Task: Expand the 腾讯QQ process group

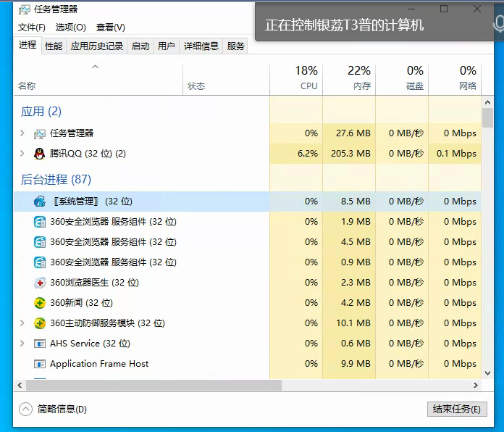Action: 22,153
